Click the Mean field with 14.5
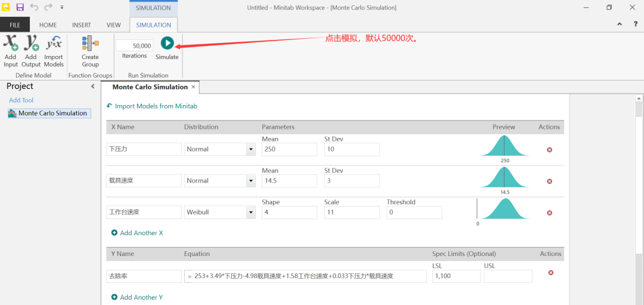Screen dimensions: 644x305 point(289,181)
